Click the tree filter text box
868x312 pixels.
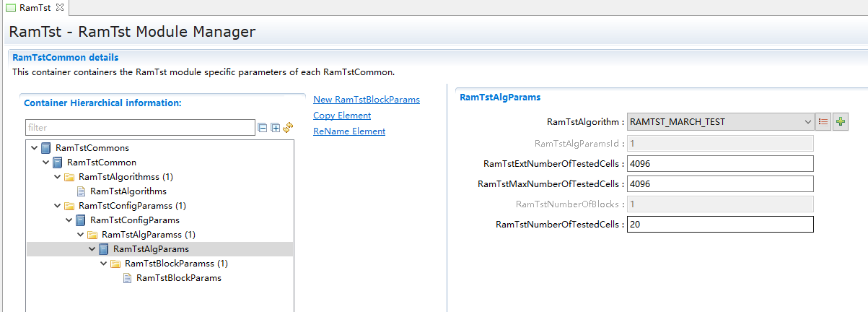tap(139, 128)
